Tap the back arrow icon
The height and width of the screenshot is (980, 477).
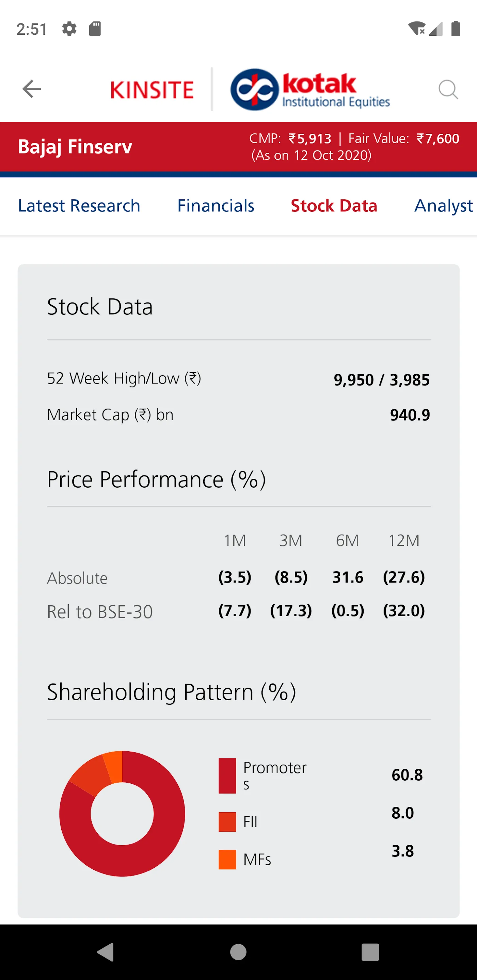pos(32,89)
